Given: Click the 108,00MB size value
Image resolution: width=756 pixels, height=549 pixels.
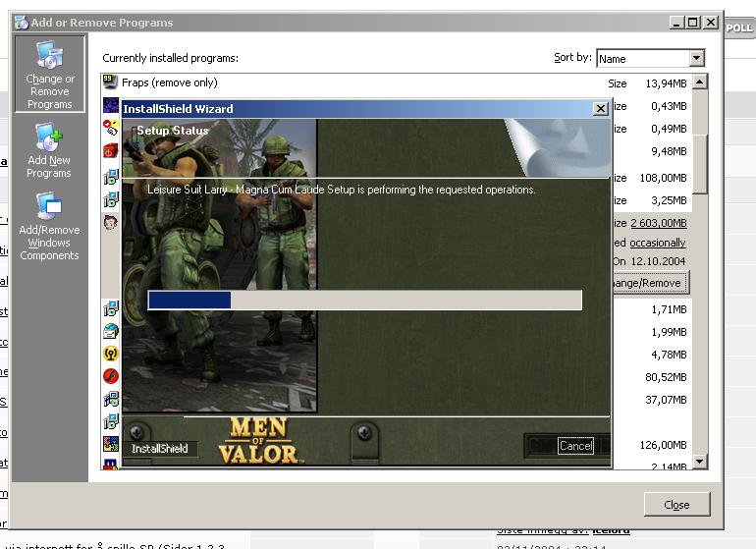Looking at the screenshot, I should coord(663,178).
